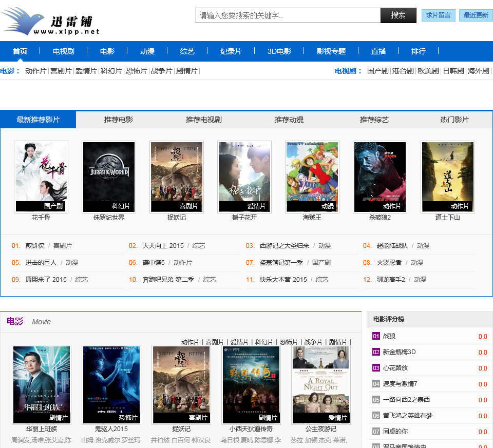This screenshot has height=448, width=493.
Task: Select the 最新推荐影片 tab
Action: pyautogui.click(x=38, y=120)
